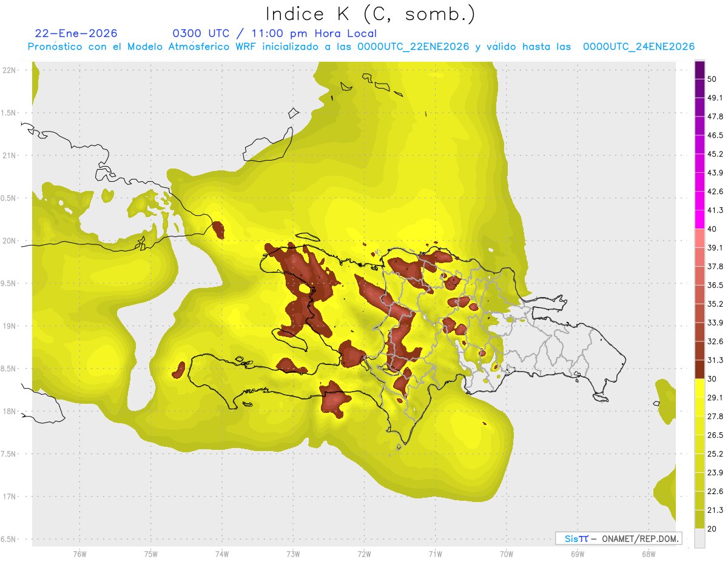
Task: Click the '73W' longitude label
Action: (293, 555)
